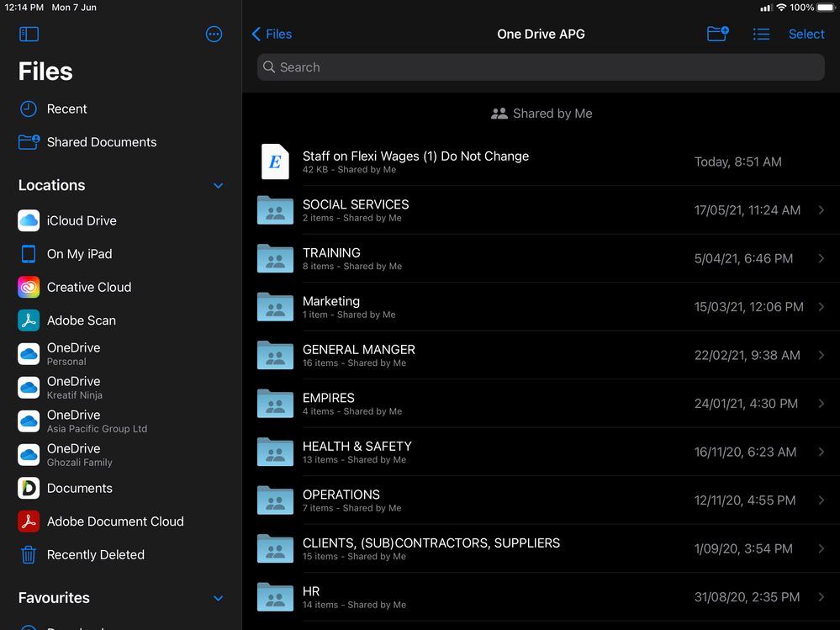Toggle the sidebar panel icon
The width and height of the screenshot is (840, 630).
pos(29,34)
